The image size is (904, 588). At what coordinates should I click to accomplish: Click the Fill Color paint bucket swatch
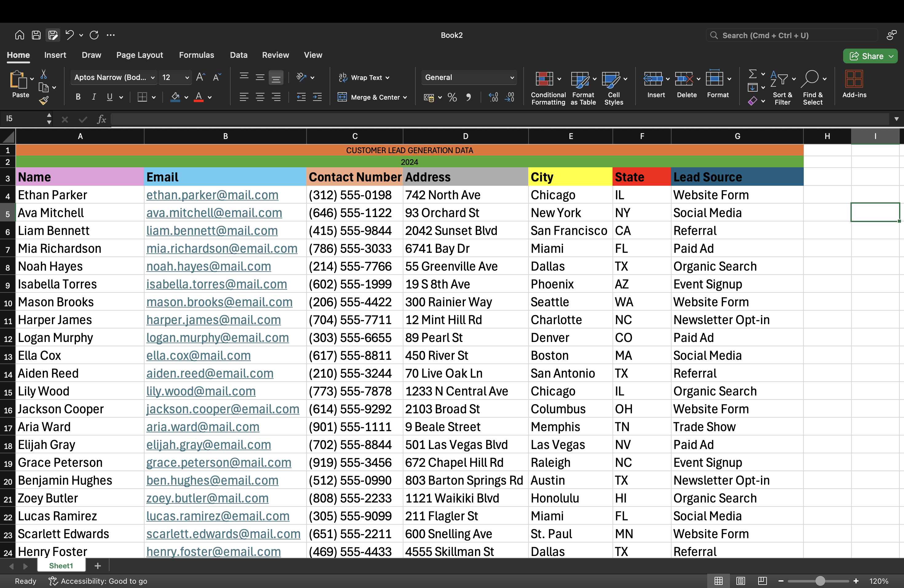pyautogui.click(x=175, y=97)
